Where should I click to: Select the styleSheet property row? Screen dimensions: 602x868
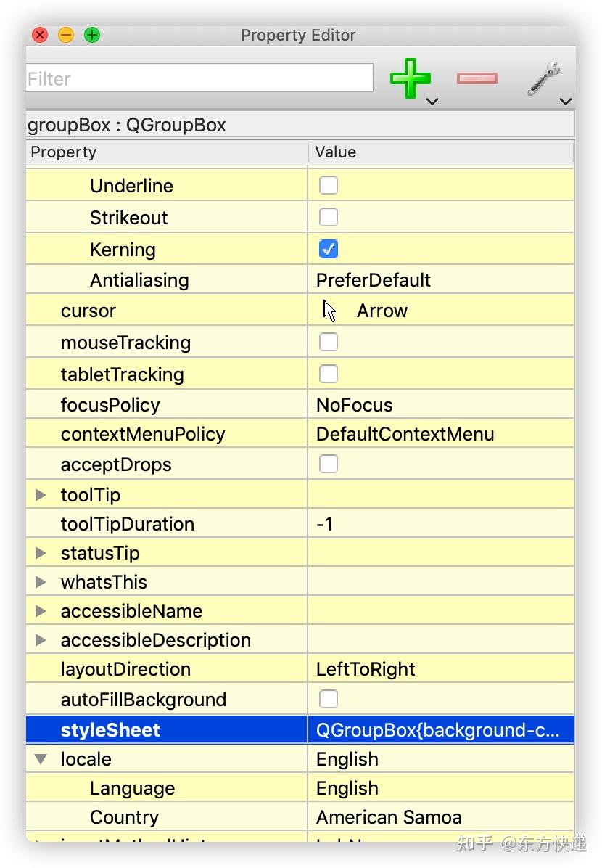click(x=110, y=730)
